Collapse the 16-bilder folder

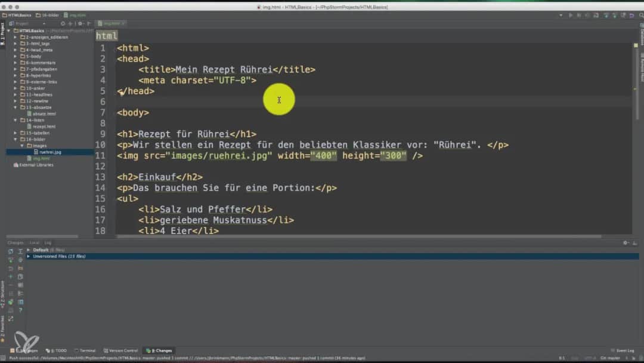click(x=14, y=139)
